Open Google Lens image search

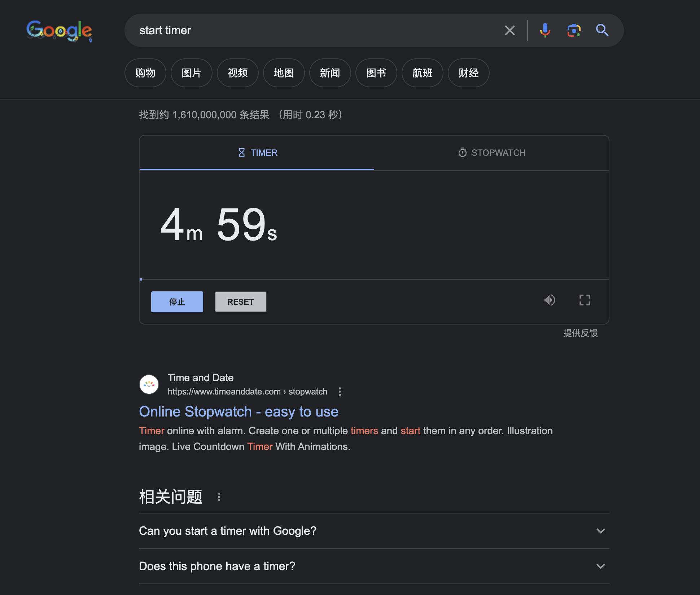click(574, 30)
